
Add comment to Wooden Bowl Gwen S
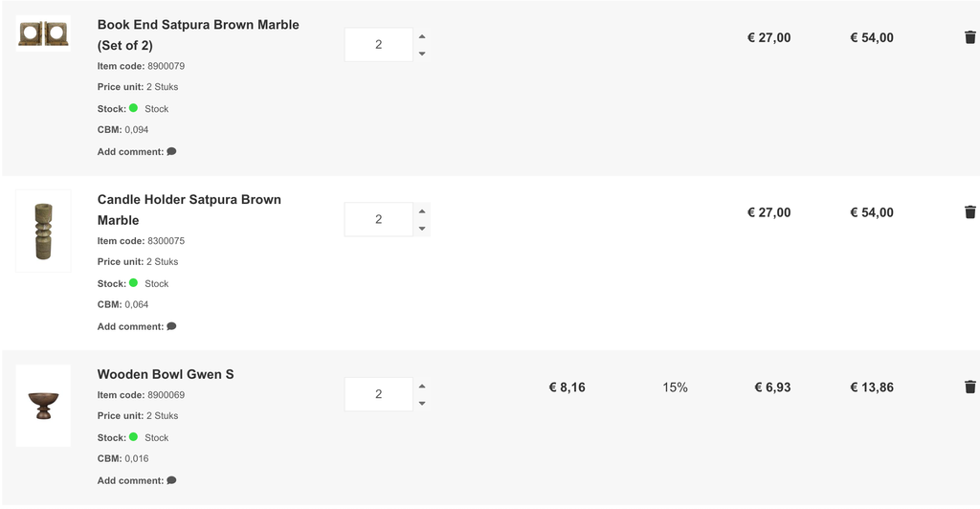tap(171, 481)
